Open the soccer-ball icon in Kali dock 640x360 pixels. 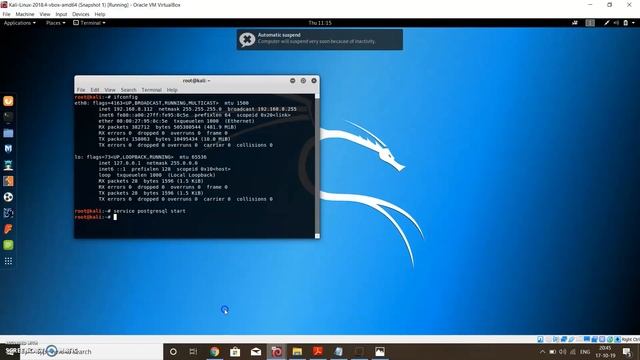tap(8, 197)
